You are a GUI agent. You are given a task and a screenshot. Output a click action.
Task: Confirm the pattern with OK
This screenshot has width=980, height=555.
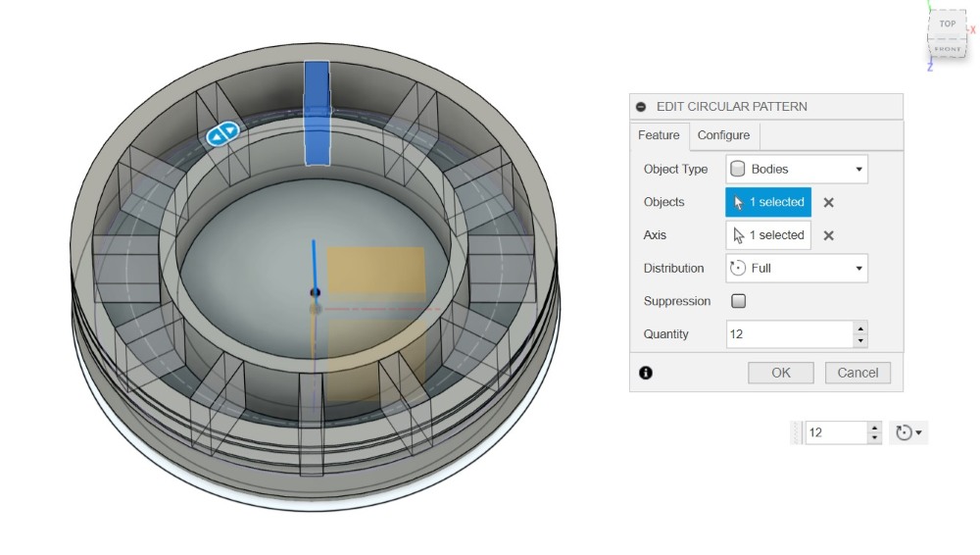(781, 373)
